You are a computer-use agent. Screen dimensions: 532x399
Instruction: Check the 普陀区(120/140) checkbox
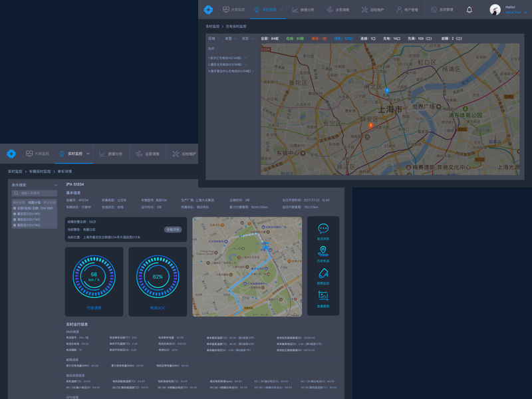15,225
